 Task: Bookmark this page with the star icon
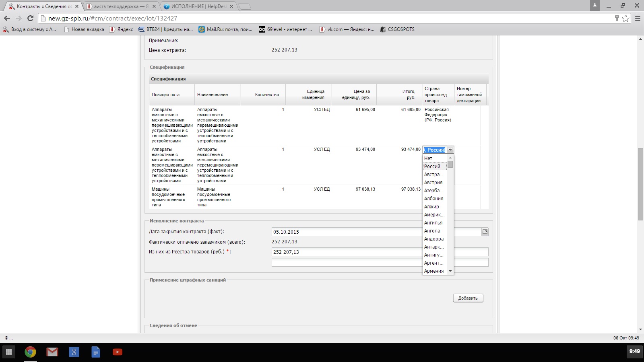tap(625, 18)
